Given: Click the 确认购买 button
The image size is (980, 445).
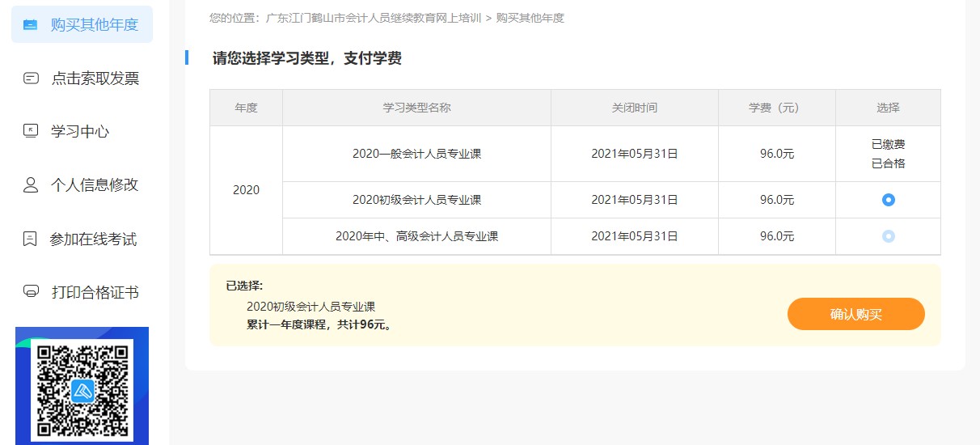Looking at the screenshot, I should 856,314.
